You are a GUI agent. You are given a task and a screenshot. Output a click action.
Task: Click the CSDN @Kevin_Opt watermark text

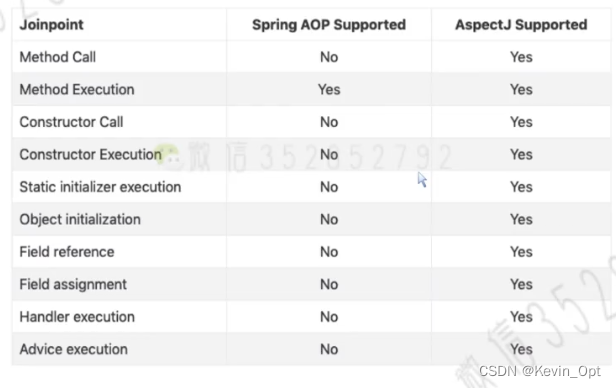[x=539, y=371]
